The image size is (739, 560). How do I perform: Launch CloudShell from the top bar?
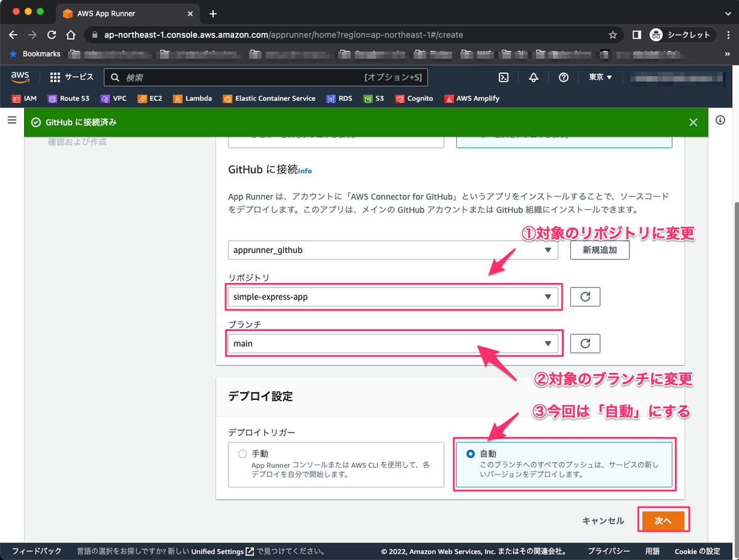click(x=503, y=78)
